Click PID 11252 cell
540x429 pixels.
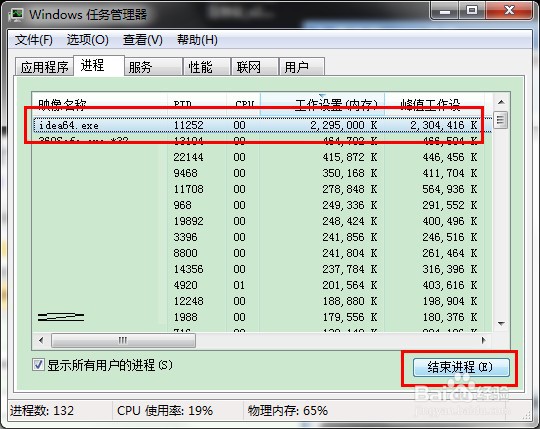[188, 125]
